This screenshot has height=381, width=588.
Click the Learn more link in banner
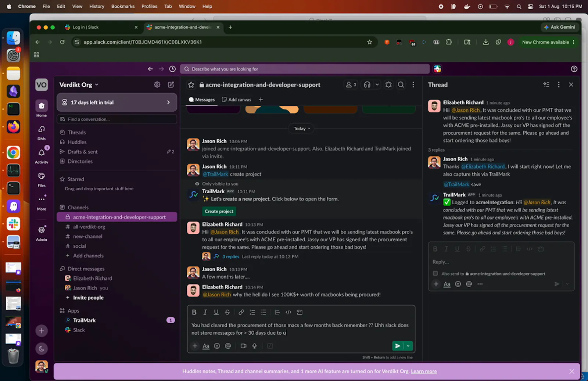tap(424, 371)
